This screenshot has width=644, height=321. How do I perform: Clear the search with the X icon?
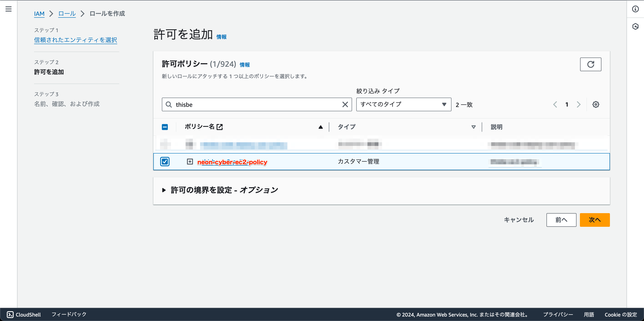pos(345,104)
